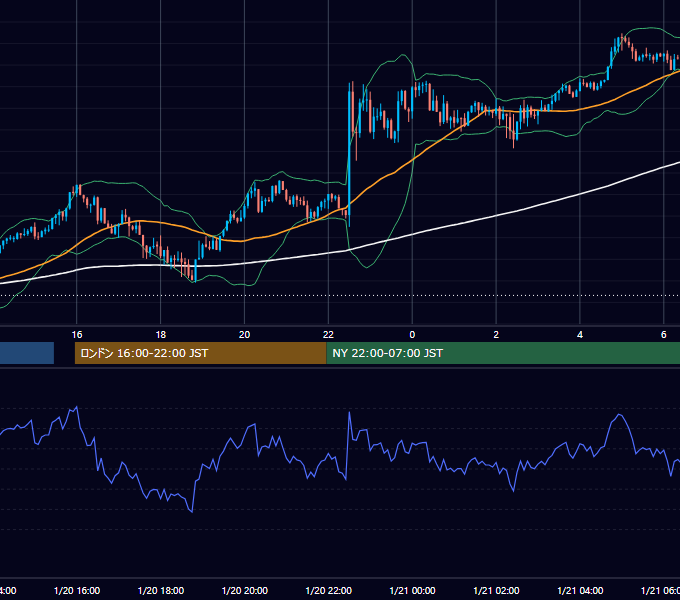Image resolution: width=680 pixels, height=600 pixels.
Task: Click the 1/20 18:00 time label
Action: coord(161,590)
